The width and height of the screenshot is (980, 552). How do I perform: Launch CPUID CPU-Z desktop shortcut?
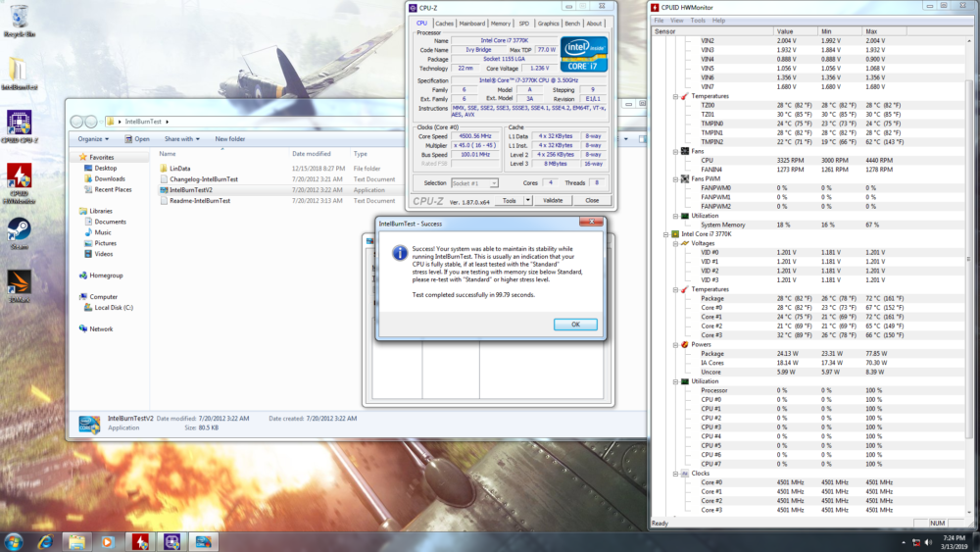(19, 126)
